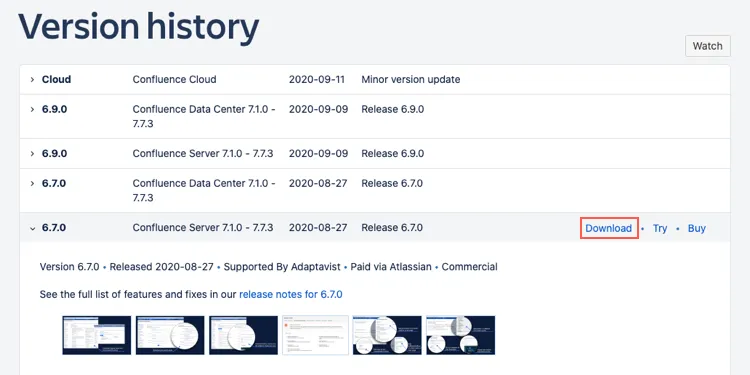
Task: Click 'Paid via Atlassian' text
Action: click(391, 266)
